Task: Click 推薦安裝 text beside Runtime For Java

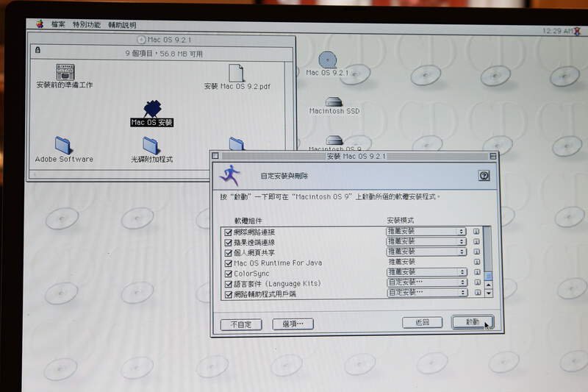Action: (401, 262)
